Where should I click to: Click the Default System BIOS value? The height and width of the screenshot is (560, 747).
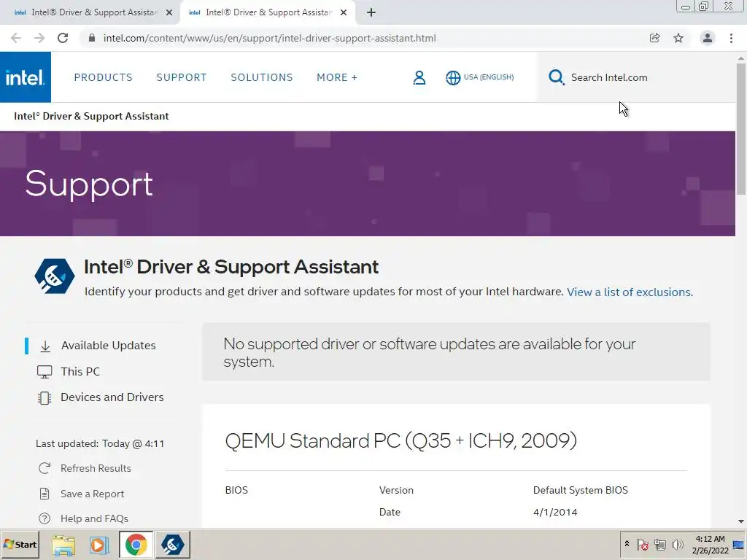(580, 490)
